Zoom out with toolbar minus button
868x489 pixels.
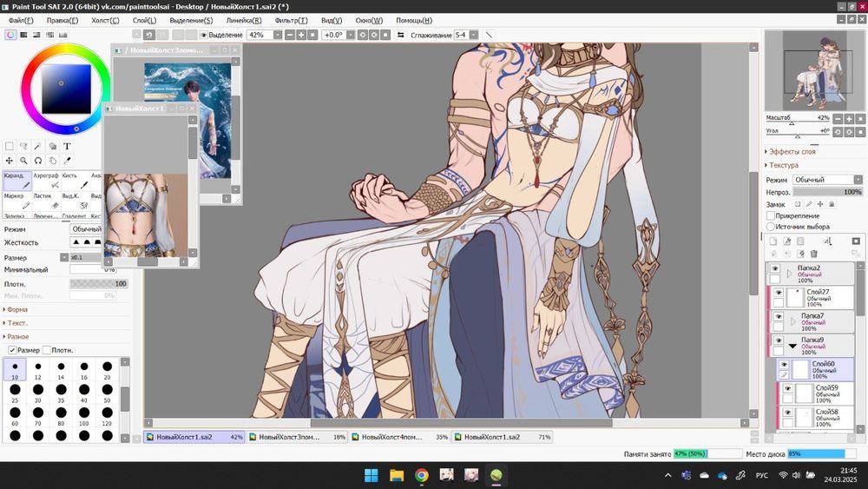[x=290, y=35]
